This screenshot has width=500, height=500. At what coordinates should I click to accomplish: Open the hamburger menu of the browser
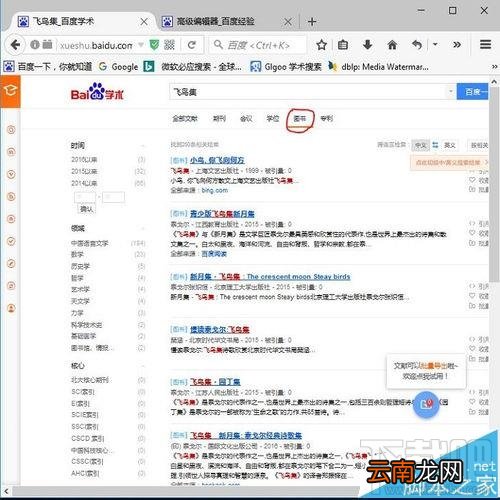click(x=485, y=45)
